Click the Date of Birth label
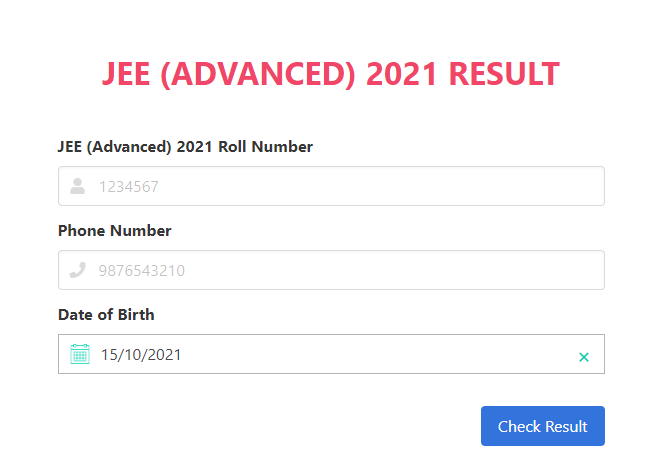The height and width of the screenshot is (473, 665). (x=106, y=315)
